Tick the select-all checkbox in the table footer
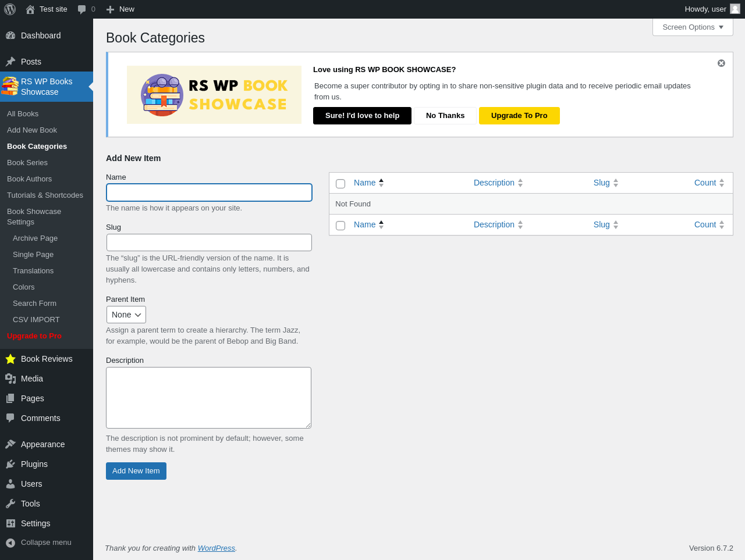Screen dimensions: 745x560 pyautogui.click(x=340, y=226)
